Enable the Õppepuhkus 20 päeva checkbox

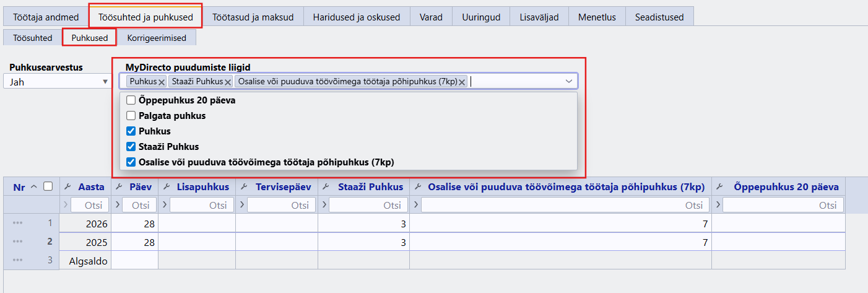click(x=131, y=100)
